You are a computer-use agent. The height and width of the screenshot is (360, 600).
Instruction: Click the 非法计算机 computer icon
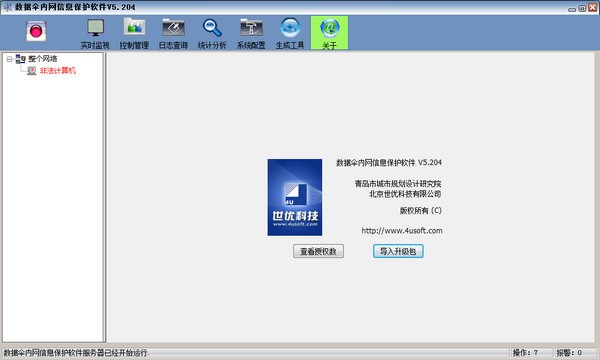(32, 71)
